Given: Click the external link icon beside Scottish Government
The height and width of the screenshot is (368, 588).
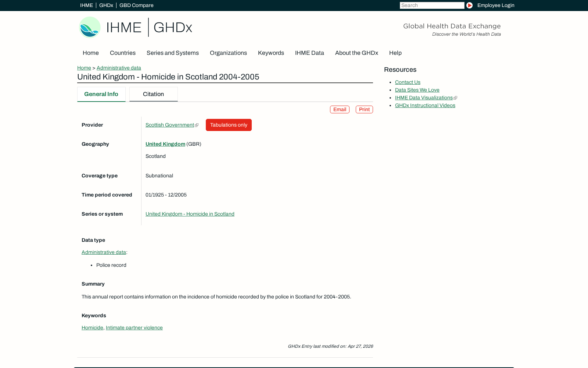Looking at the screenshot, I should (x=197, y=125).
